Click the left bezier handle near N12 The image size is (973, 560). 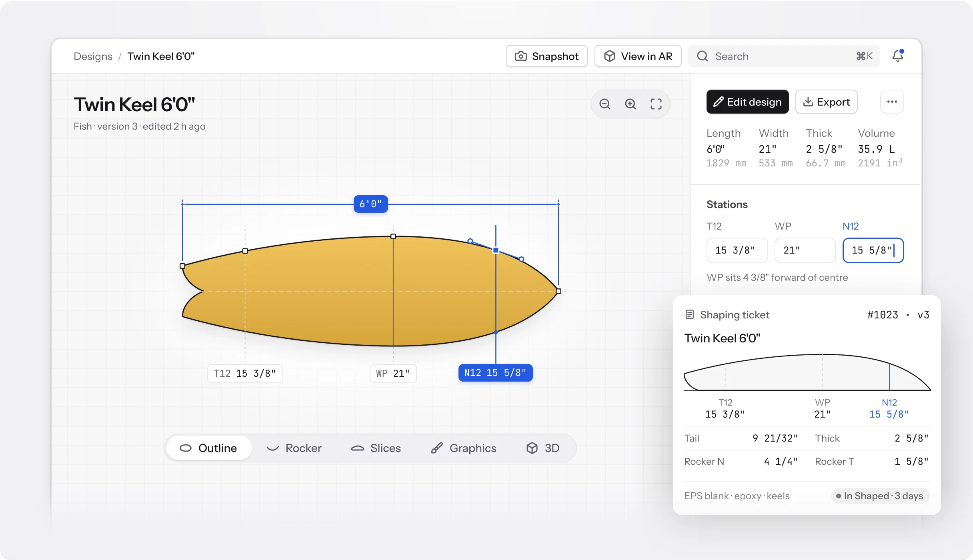tap(470, 241)
